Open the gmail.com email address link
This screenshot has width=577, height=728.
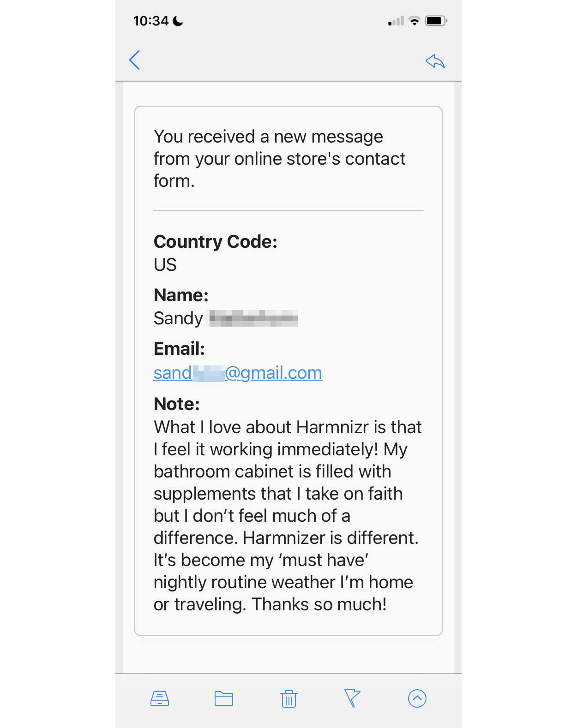238,373
